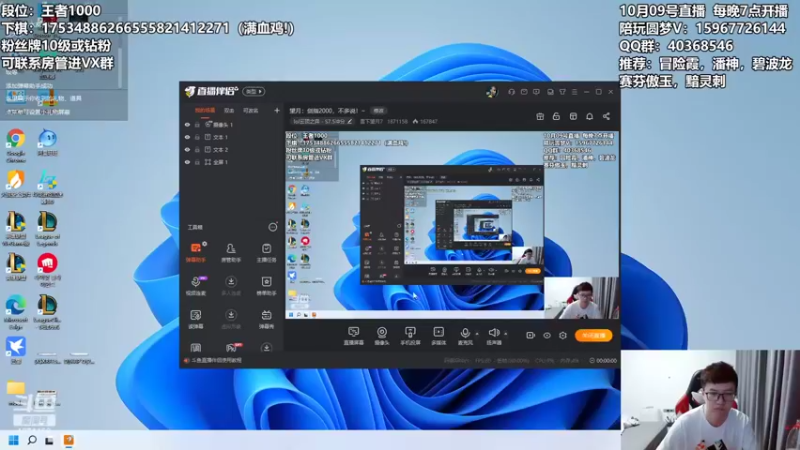Viewport: 800px width, 450px height.
Task: Open the microphone tool tagged with a purple badge
Action: coord(196,286)
